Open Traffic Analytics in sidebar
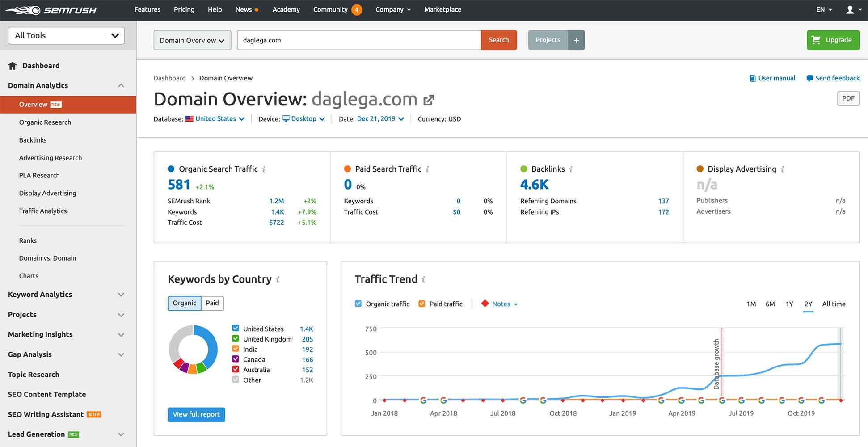 pos(43,211)
